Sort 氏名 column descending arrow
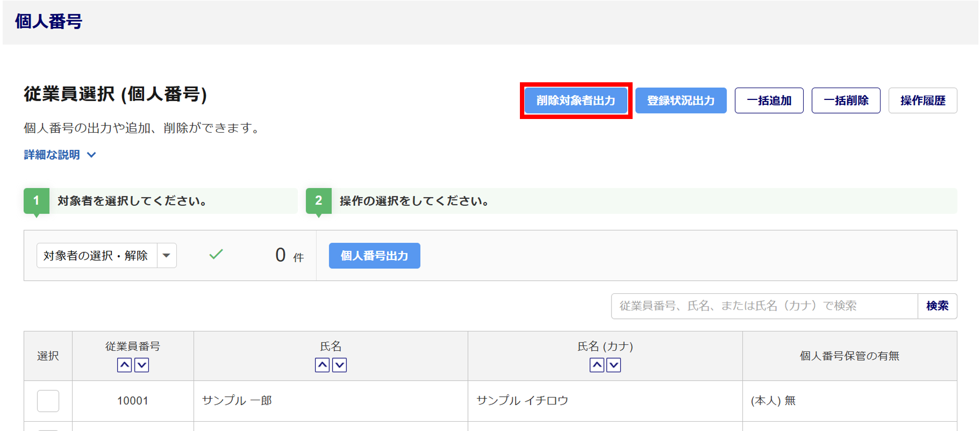The width and height of the screenshot is (980, 431). (340, 365)
